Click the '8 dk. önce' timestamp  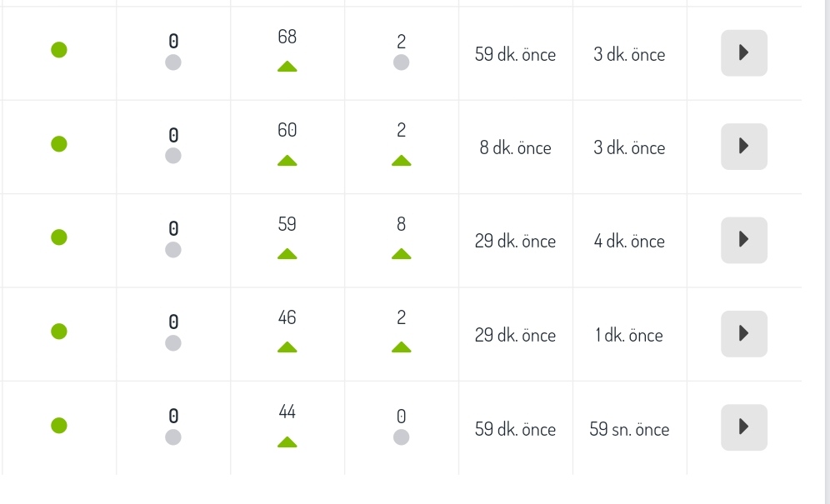click(x=515, y=147)
